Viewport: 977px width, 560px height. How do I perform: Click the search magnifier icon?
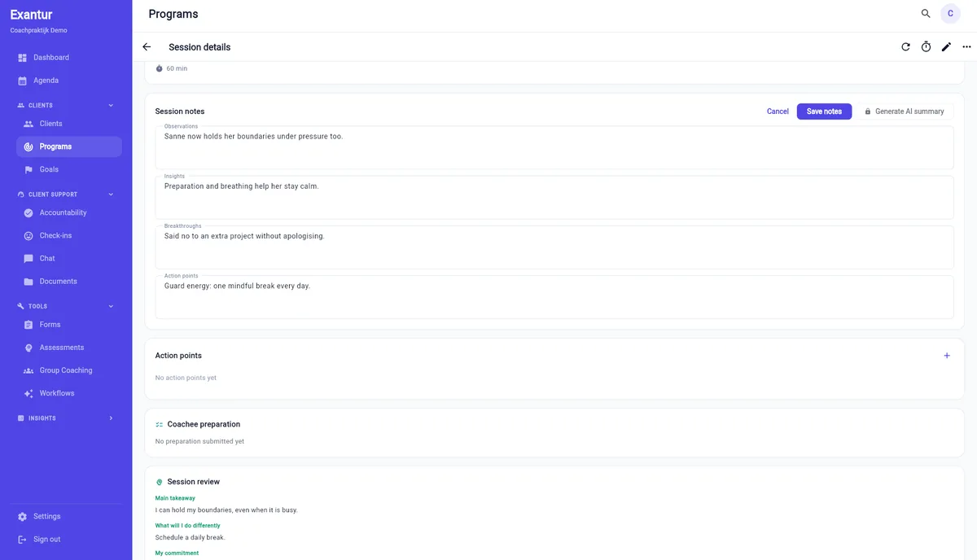(x=926, y=14)
